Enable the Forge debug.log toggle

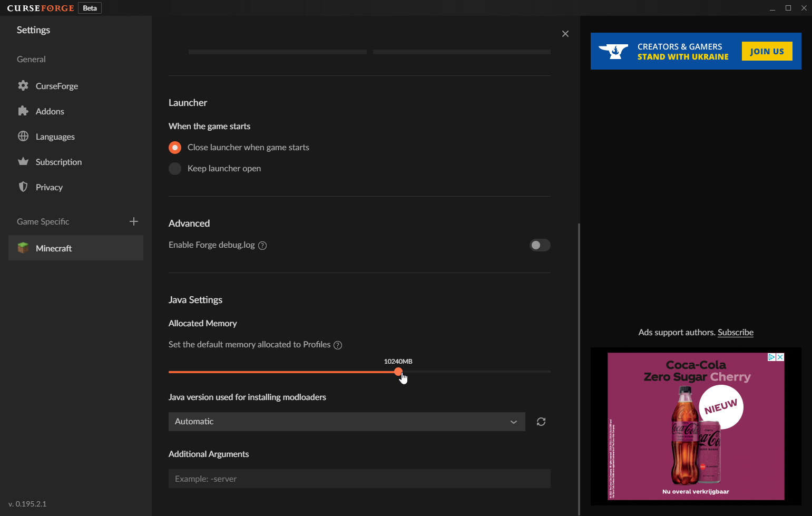540,245
